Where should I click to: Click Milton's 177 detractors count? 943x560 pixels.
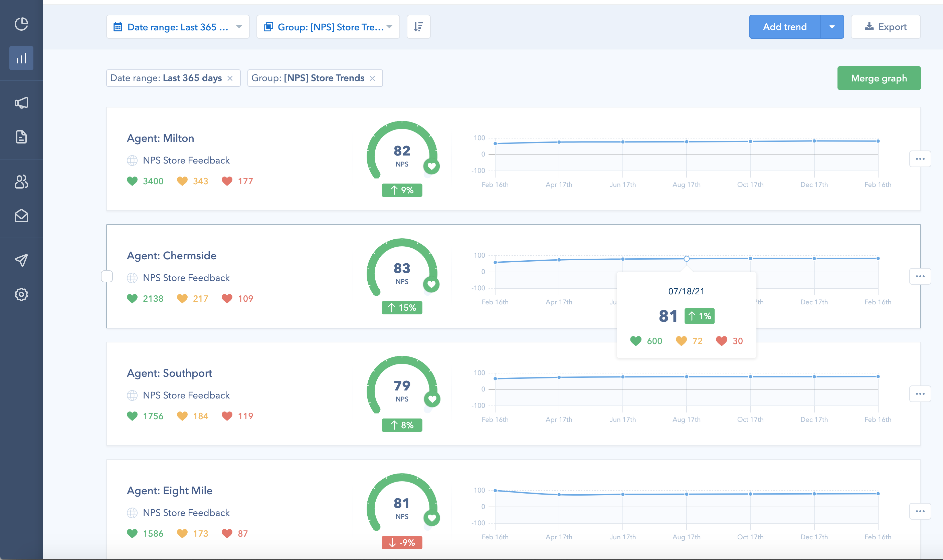coord(245,181)
